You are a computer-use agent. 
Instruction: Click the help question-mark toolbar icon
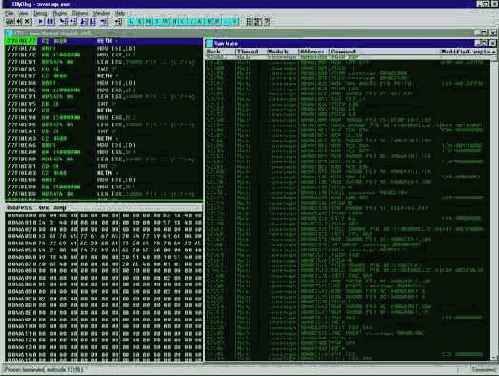[267, 22]
